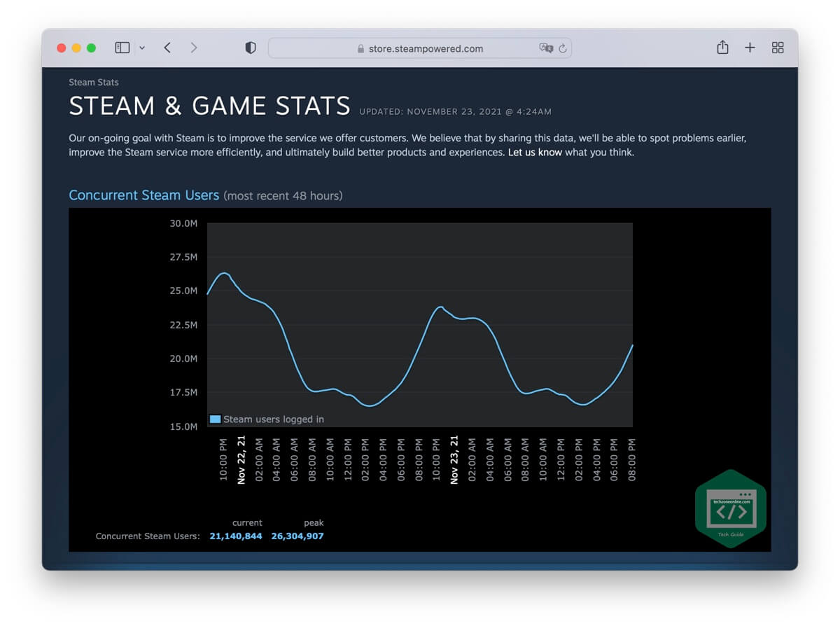Click the 30.0M y-axis label
840x626 pixels.
pyautogui.click(x=183, y=223)
